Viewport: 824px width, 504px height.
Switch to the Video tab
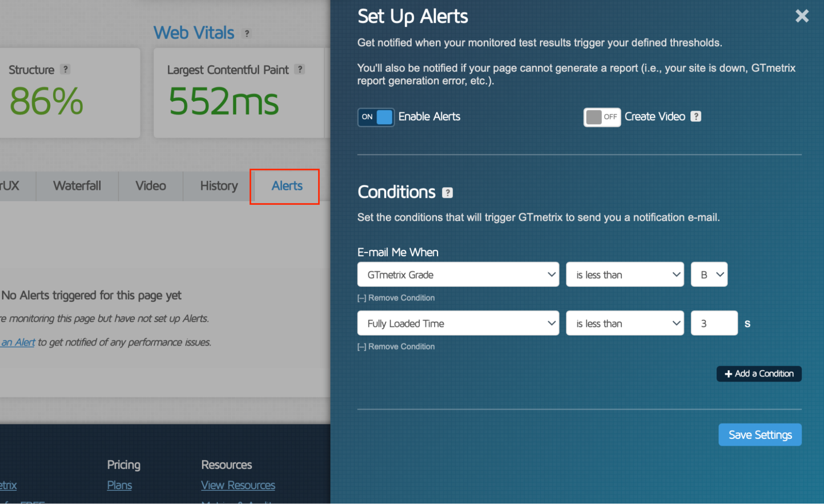click(151, 186)
